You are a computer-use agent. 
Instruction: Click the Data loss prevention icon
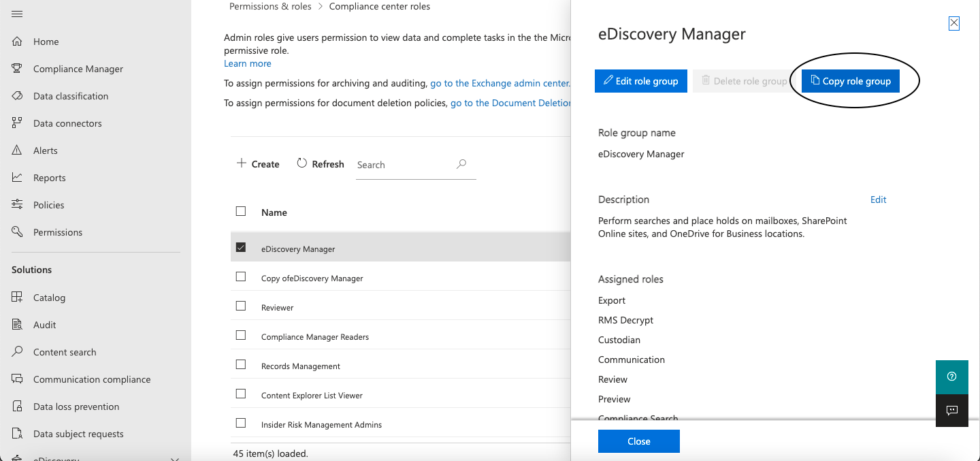(17, 407)
